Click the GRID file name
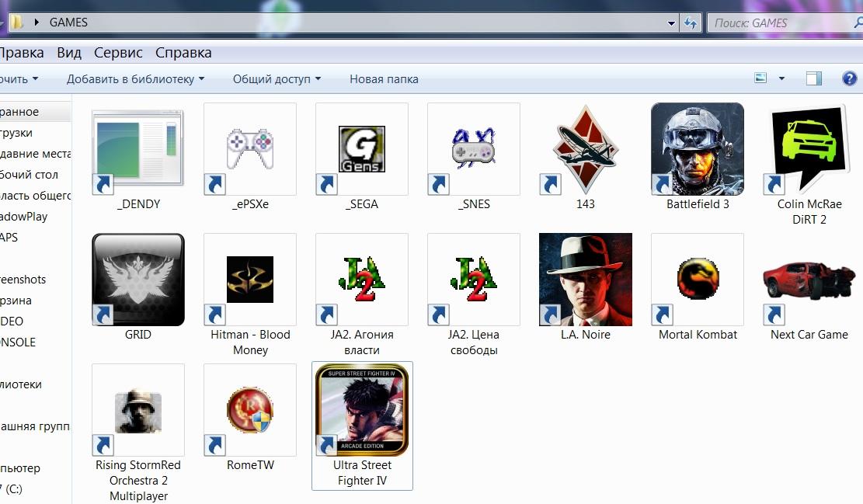This screenshot has width=863, height=504. tap(137, 335)
